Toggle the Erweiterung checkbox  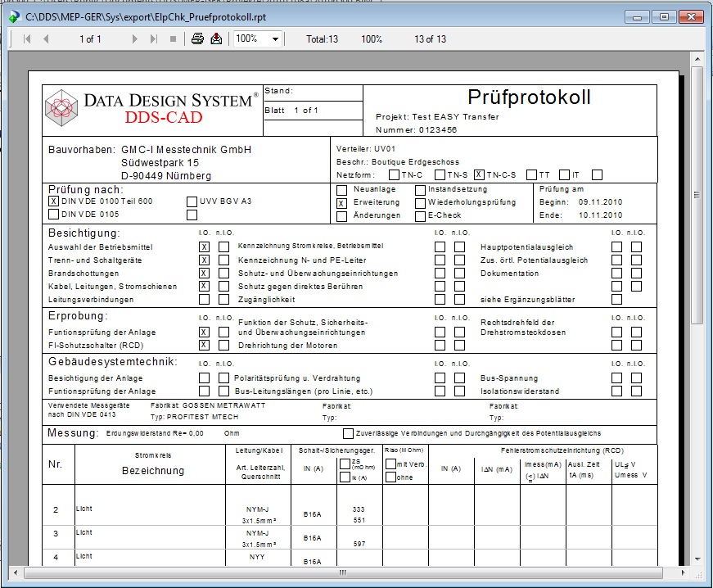click(x=341, y=203)
